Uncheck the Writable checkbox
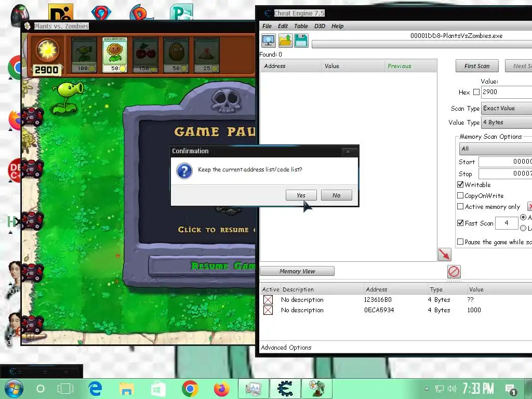532x399 pixels. 460,184
